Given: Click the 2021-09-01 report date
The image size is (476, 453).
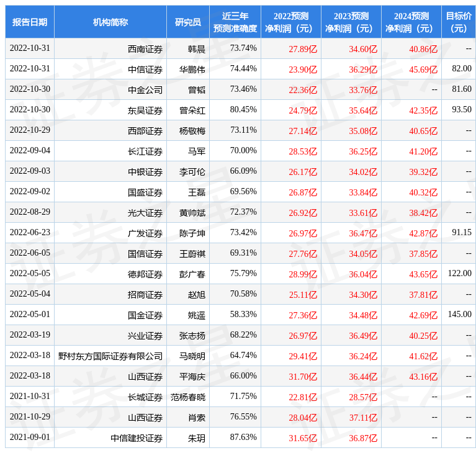Looking at the screenshot, I should point(30,437).
